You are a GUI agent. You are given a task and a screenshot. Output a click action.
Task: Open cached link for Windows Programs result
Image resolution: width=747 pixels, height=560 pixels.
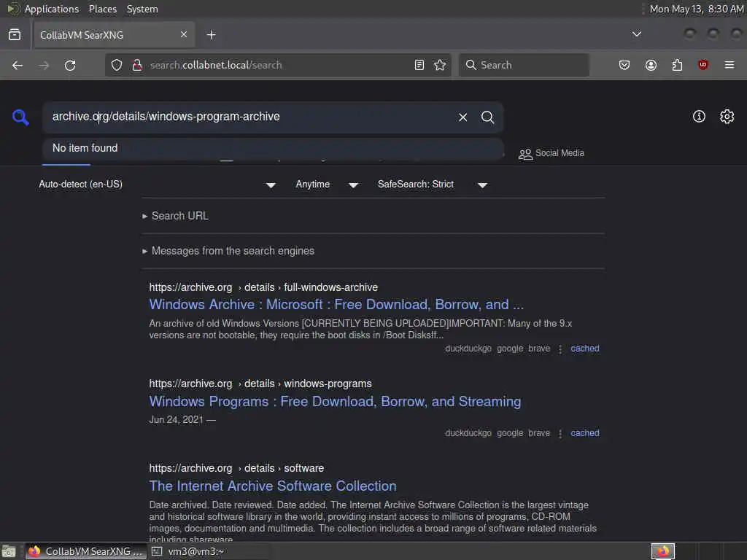coord(584,433)
